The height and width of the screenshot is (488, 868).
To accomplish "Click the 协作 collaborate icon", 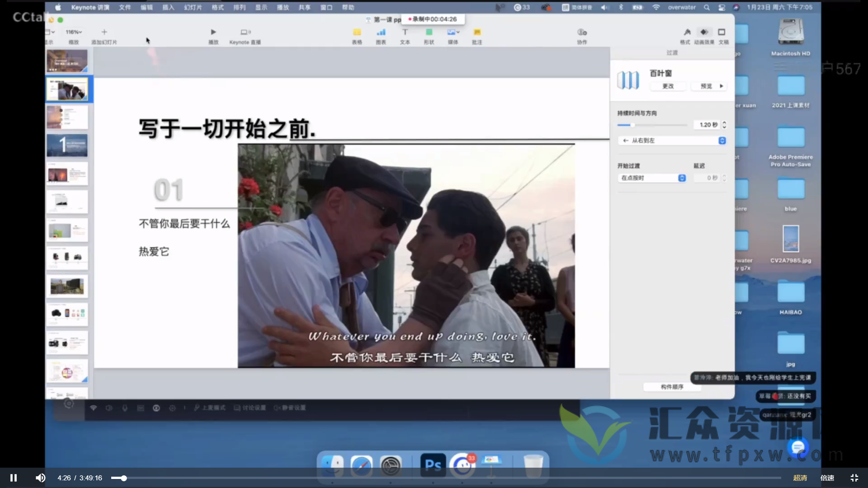I will click(x=582, y=32).
